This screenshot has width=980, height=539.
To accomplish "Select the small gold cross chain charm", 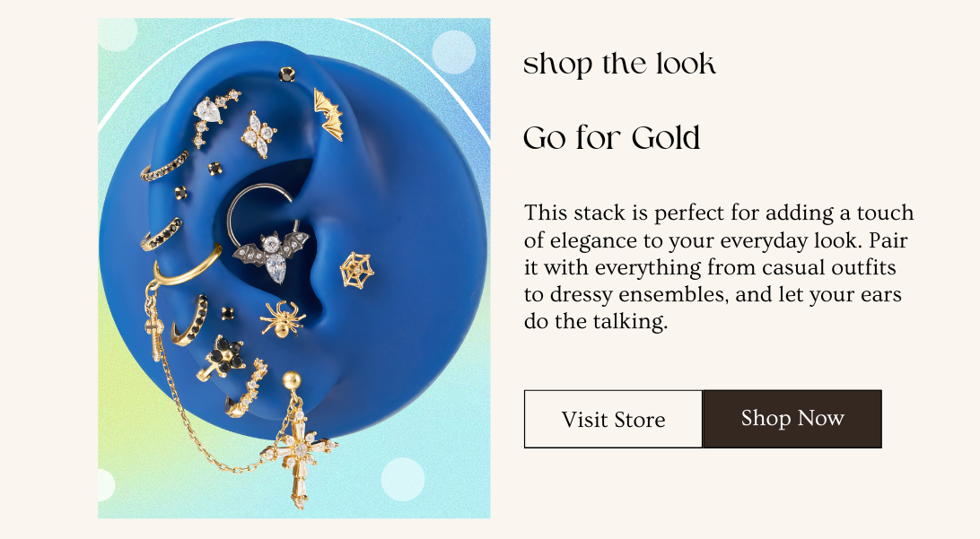I will click(x=153, y=328).
